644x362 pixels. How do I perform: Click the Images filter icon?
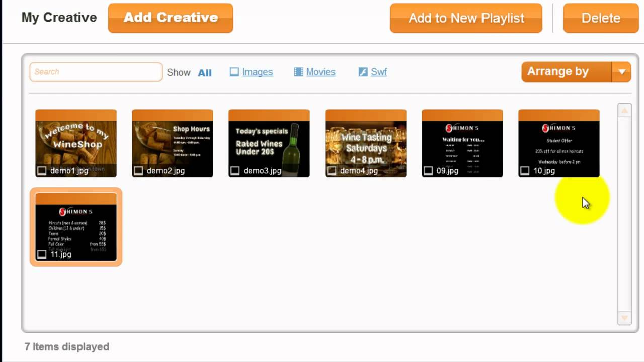point(234,72)
